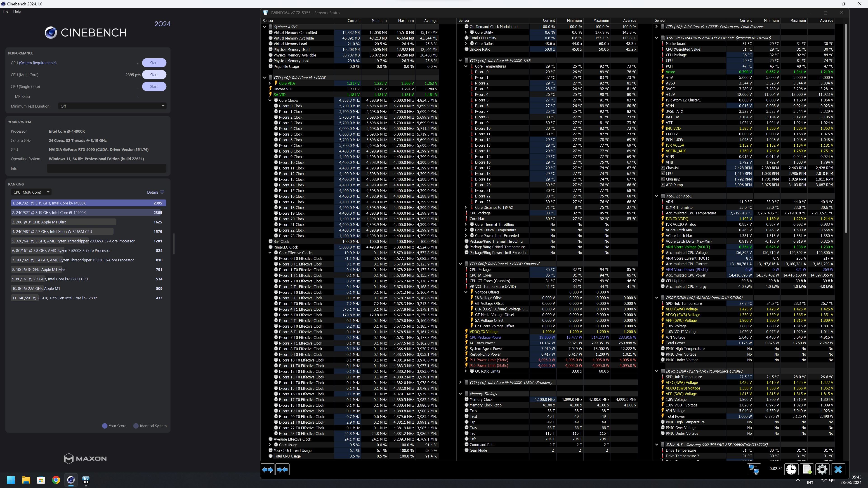Click the HWiNFO vertical scrollbar thumb
The width and height of the screenshot is (868, 488).
click(846, 128)
